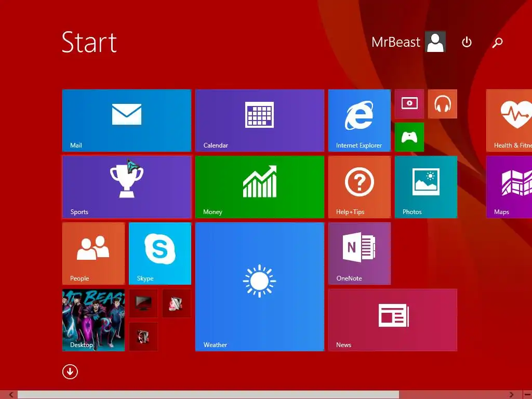Open the Calendar tile
The image size is (532, 399).
click(x=260, y=121)
